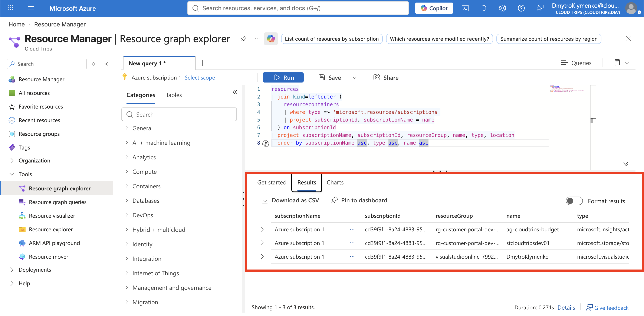This screenshot has width=644, height=316.
Task: Switch to the Categories tab
Action: point(141,95)
